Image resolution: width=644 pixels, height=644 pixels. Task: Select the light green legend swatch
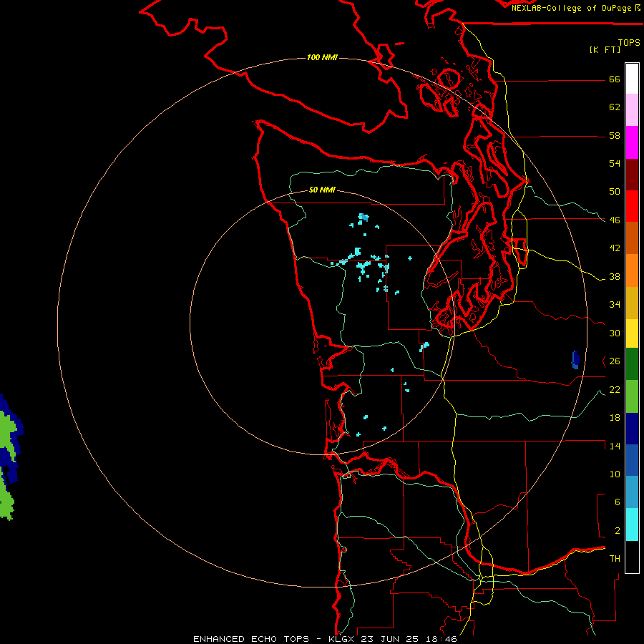click(x=632, y=396)
